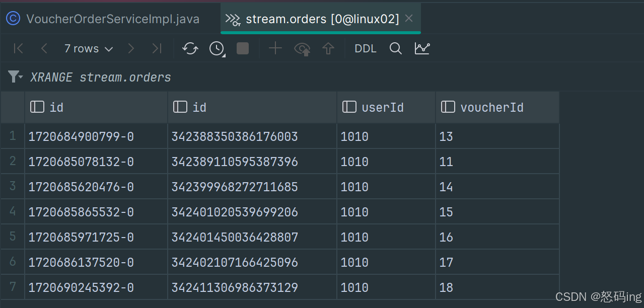
Task: Click the userId column header
Action: point(382,107)
